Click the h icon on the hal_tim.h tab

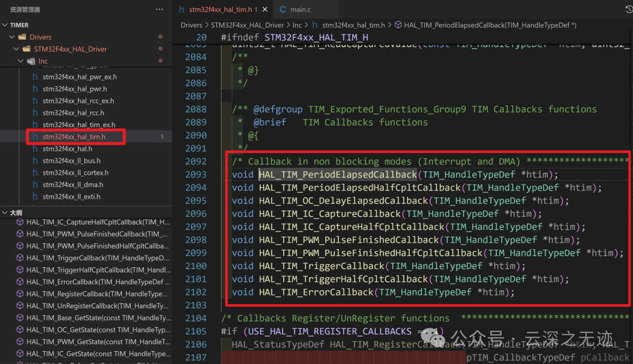click(182, 9)
